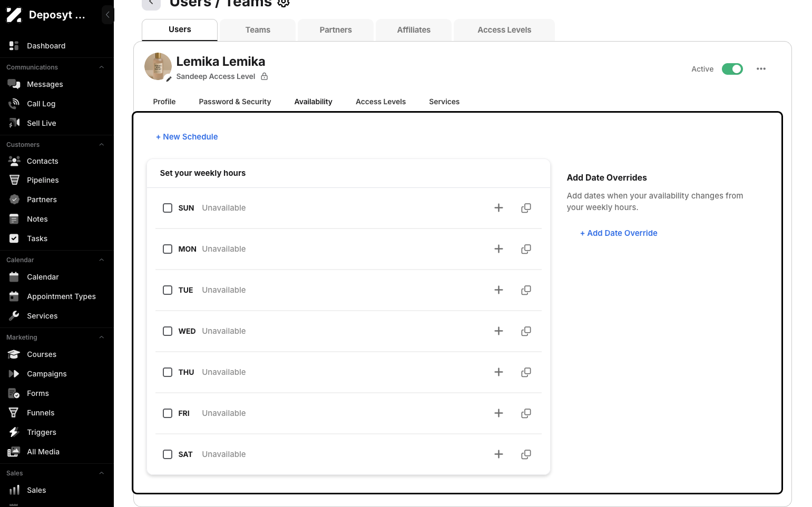This screenshot has width=812, height=507.
Task: Copy Tuesday hours icon
Action: (x=526, y=290)
